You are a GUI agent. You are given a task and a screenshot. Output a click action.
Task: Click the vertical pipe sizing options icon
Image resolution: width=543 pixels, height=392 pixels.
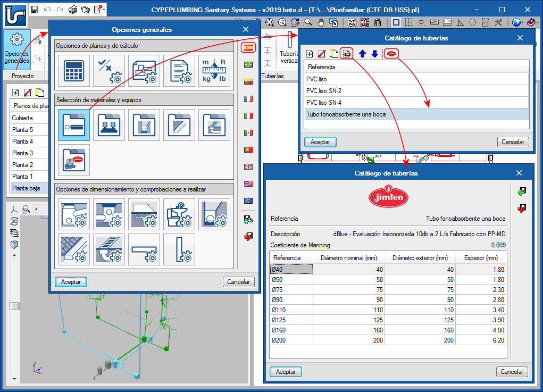pos(179,249)
